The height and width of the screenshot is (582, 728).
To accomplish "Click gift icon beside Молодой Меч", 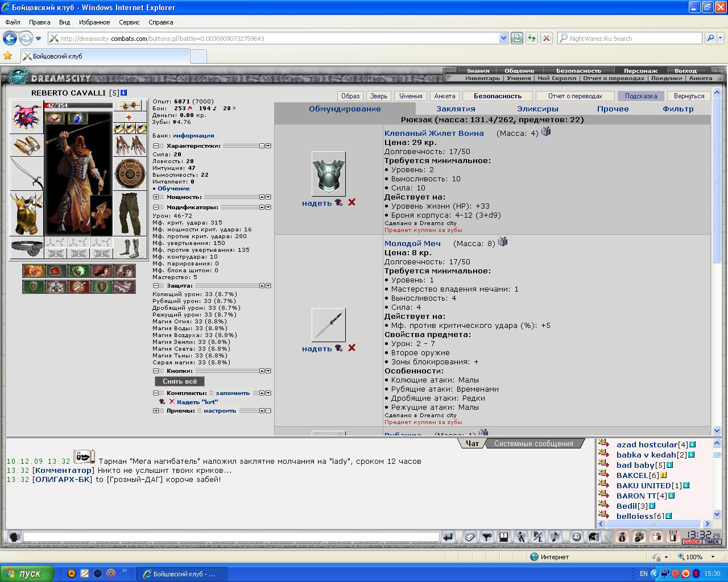I will coord(503,242).
